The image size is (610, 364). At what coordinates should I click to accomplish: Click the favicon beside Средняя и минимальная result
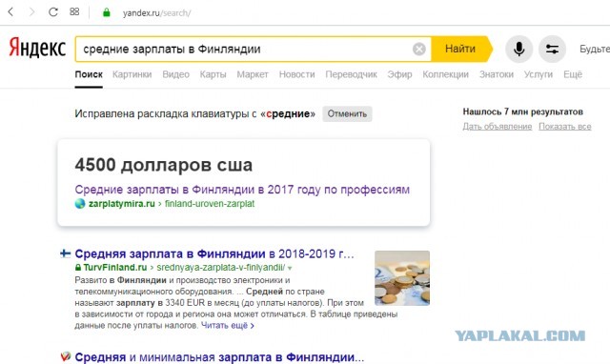(x=66, y=356)
